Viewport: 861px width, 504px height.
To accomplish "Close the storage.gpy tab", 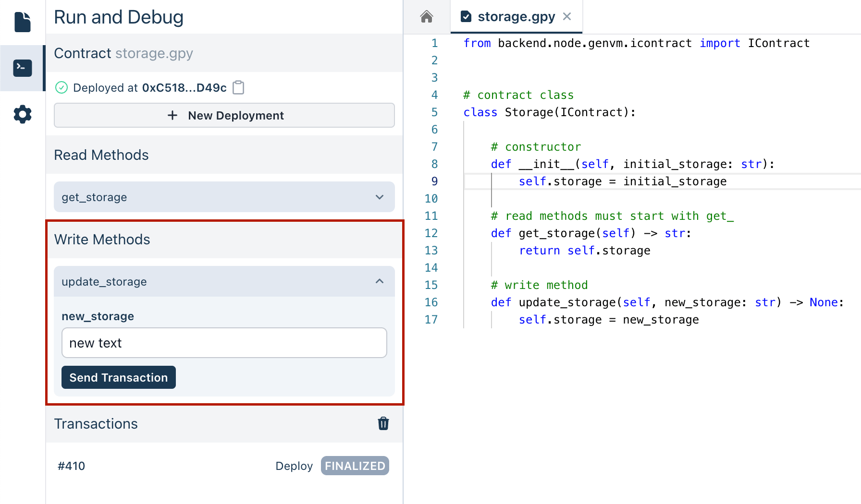I will tap(567, 17).
